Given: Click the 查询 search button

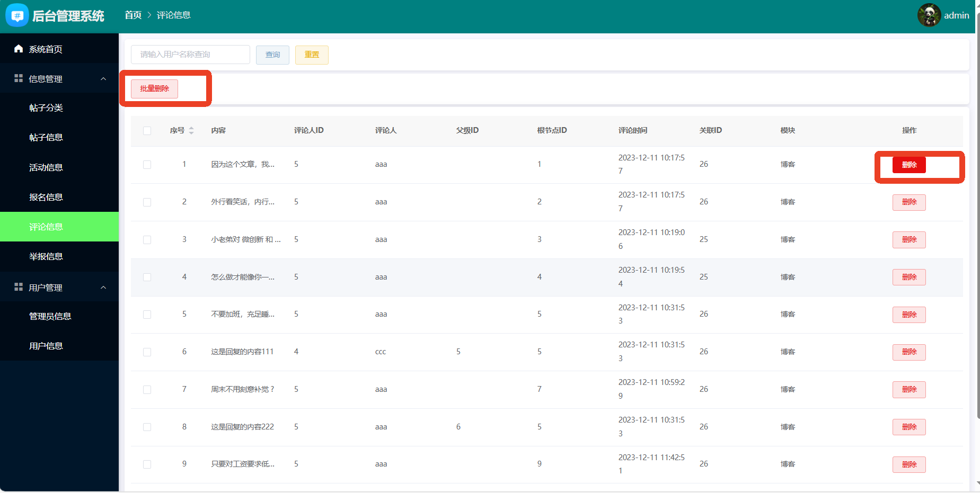Looking at the screenshot, I should click(x=272, y=55).
